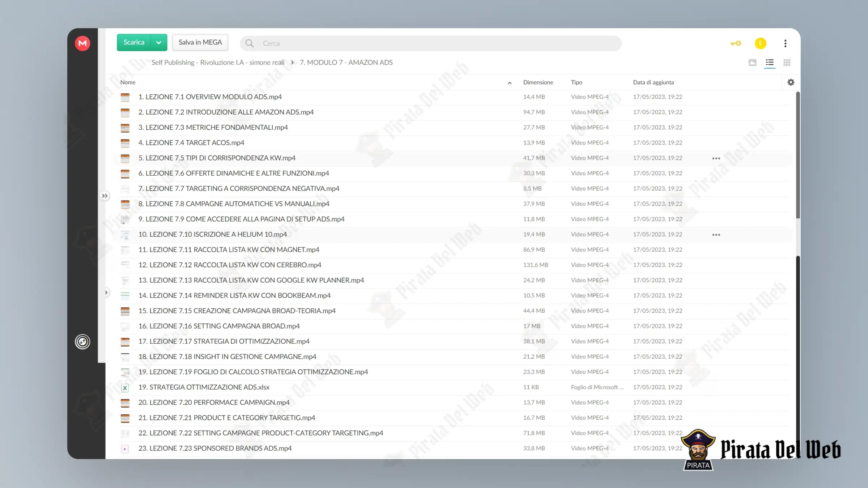Switch to grid thumbnail view
The height and width of the screenshot is (488, 868).
click(787, 63)
